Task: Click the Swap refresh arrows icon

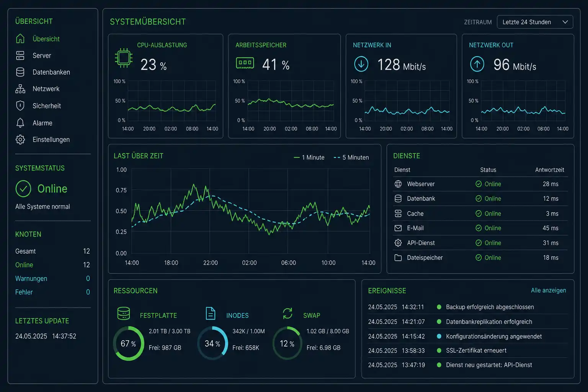Action: 287,314
